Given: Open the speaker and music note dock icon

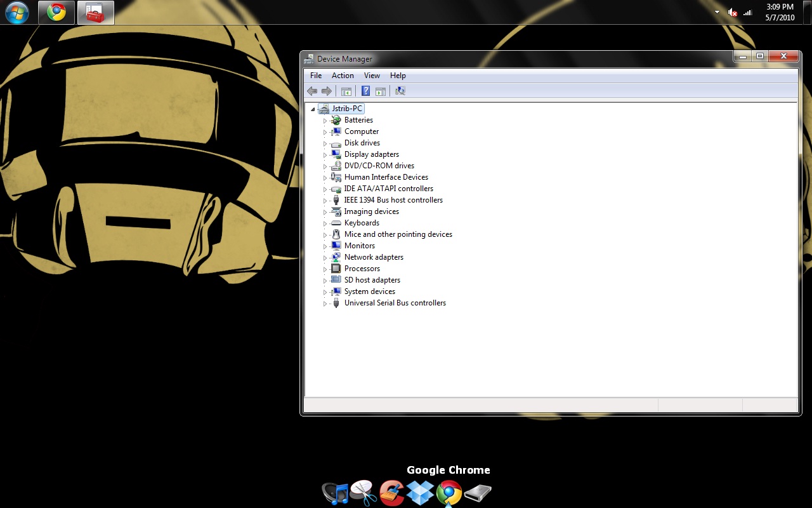Looking at the screenshot, I should (x=336, y=493).
